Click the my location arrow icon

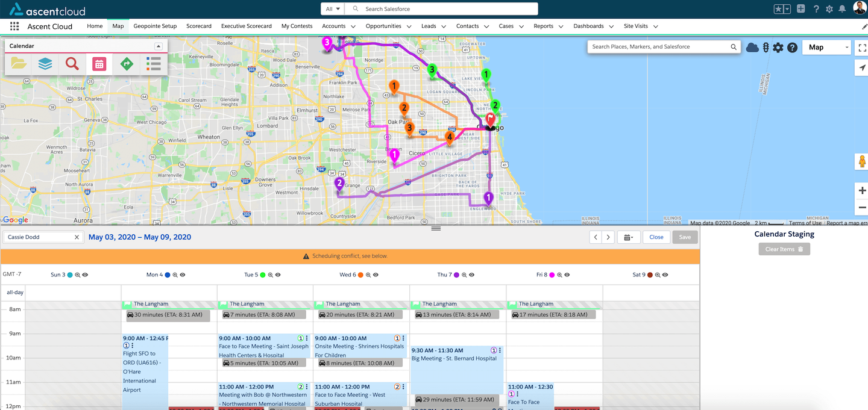pos(862,68)
